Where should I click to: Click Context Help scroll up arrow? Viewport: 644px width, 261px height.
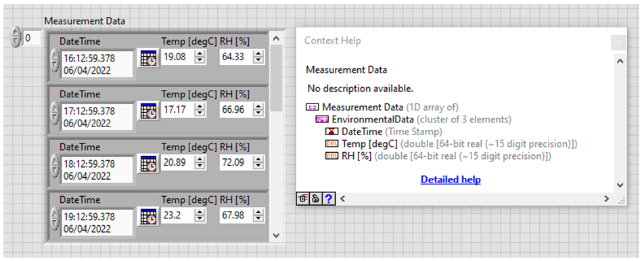(x=620, y=61)
